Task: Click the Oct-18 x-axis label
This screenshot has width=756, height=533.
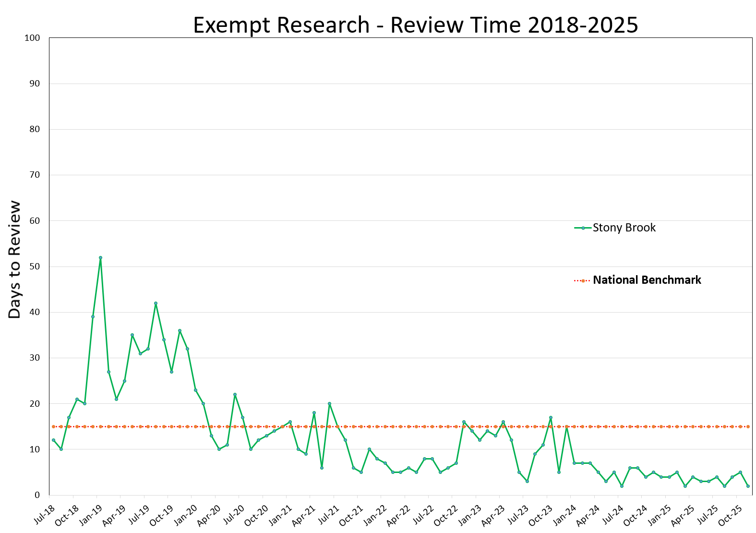Action: point(68,515)
